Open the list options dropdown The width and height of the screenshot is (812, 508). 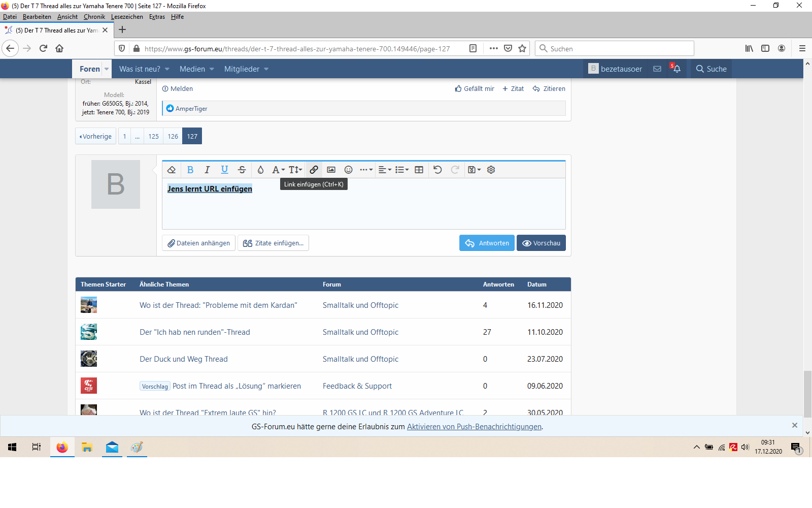coord(402,170)
